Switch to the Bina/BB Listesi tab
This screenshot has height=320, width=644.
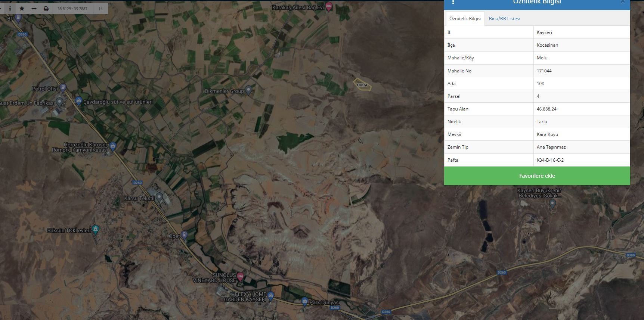(x=504, y=19)
